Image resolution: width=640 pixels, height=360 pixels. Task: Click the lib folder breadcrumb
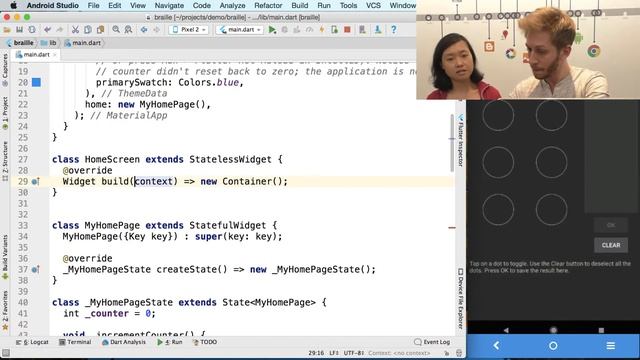click(x=49, y=43)
